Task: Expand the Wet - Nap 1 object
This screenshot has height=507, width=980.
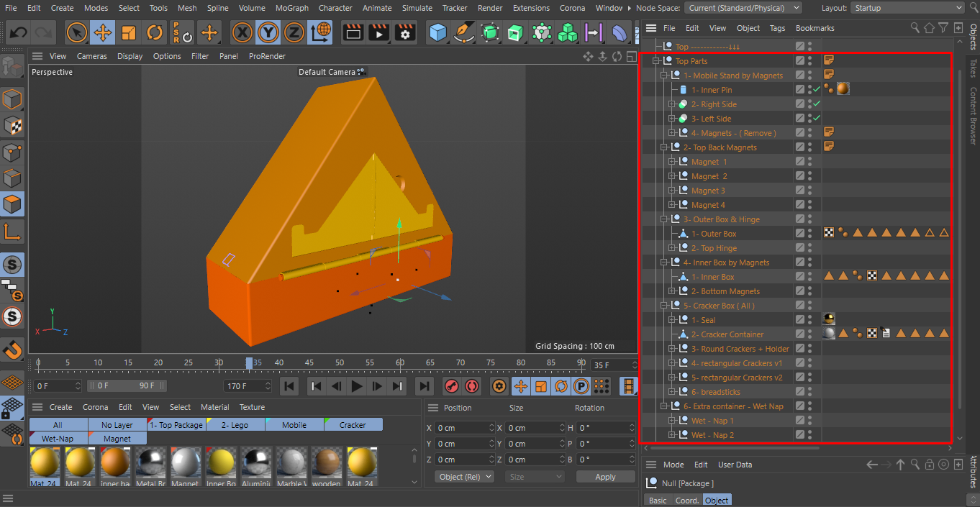Action: click(672, 421)
